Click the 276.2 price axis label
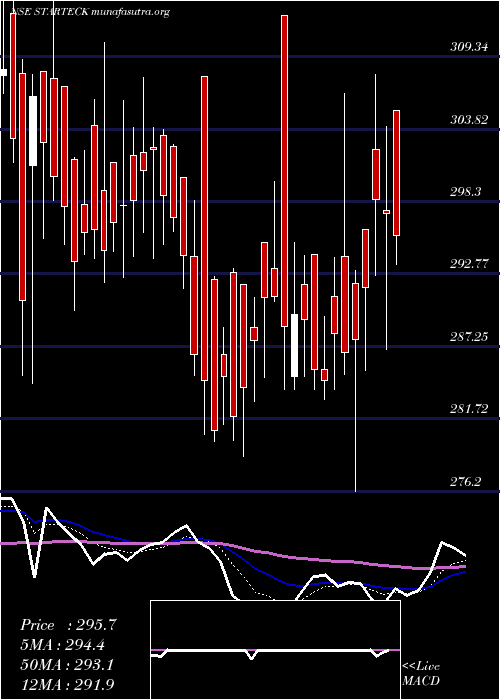 click(x=466, y=481)
